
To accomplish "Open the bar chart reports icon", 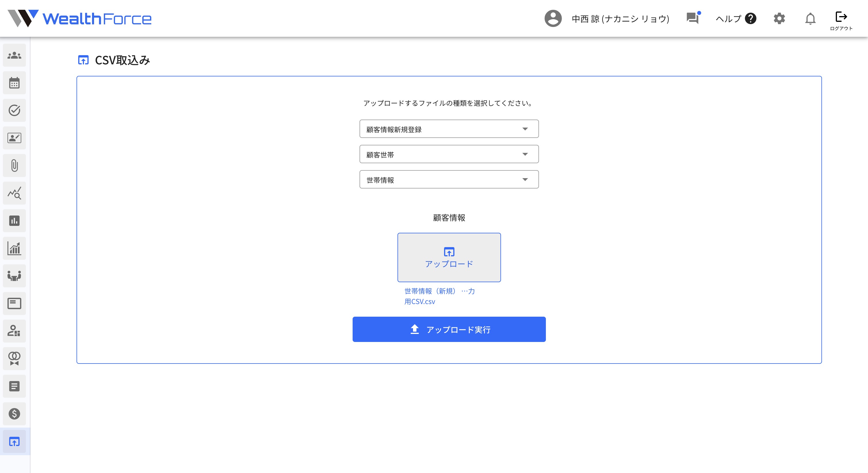I will [x=14, y=220].
